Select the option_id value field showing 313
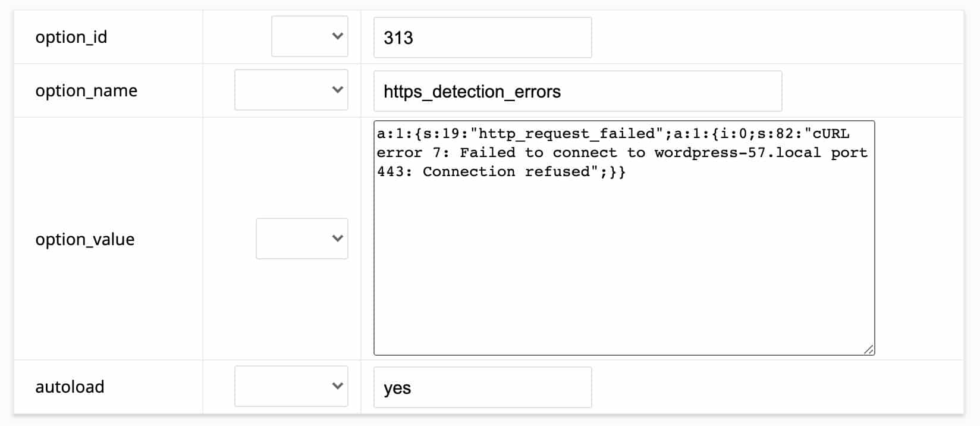 click(x=482, y=37)
